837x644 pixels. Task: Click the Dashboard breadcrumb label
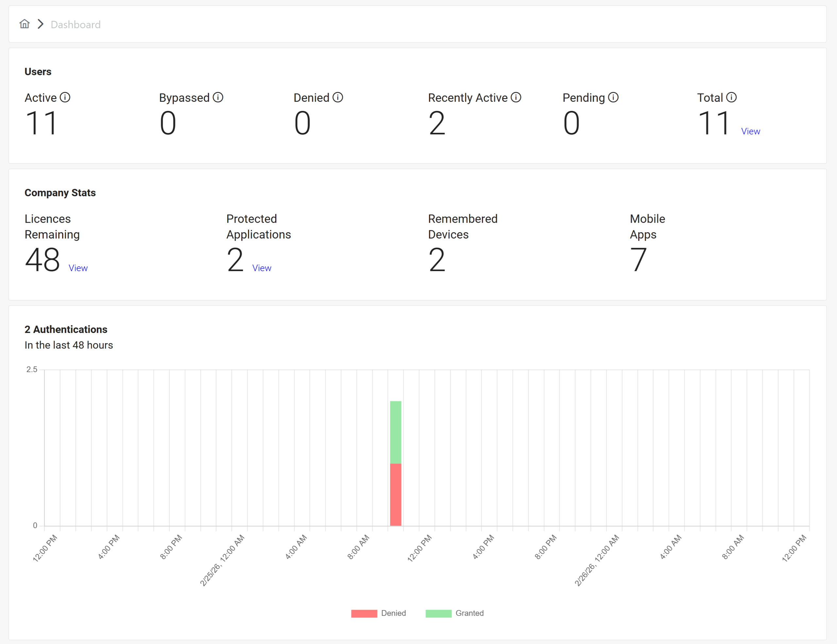pos(76,25)
